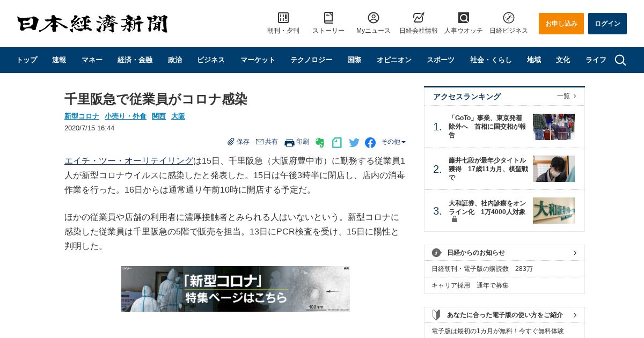Open the 国際 section
This screenshot has height=338, width=644.
(x=354, y=60)
